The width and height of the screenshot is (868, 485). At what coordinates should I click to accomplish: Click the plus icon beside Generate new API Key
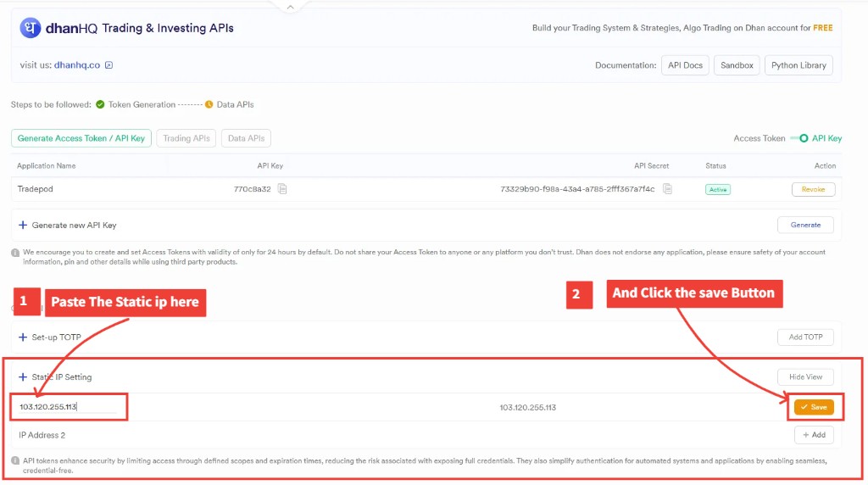pyautogui.click(x=23, y=225)
